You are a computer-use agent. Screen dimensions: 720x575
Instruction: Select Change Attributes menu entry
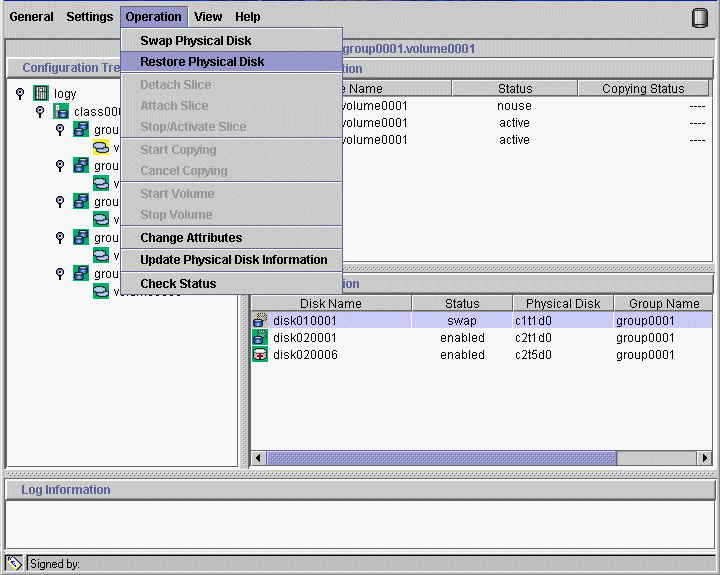click(231, 237)
